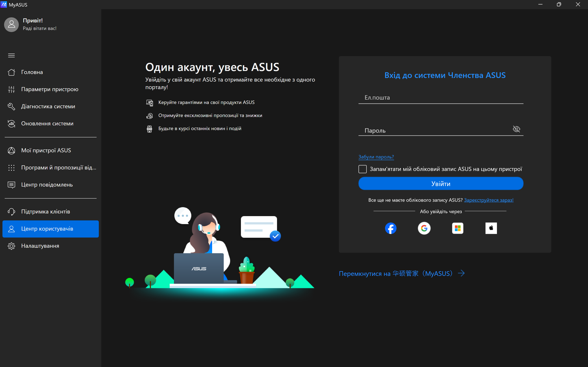Click the Ел.пошта input field

(441, 98)
